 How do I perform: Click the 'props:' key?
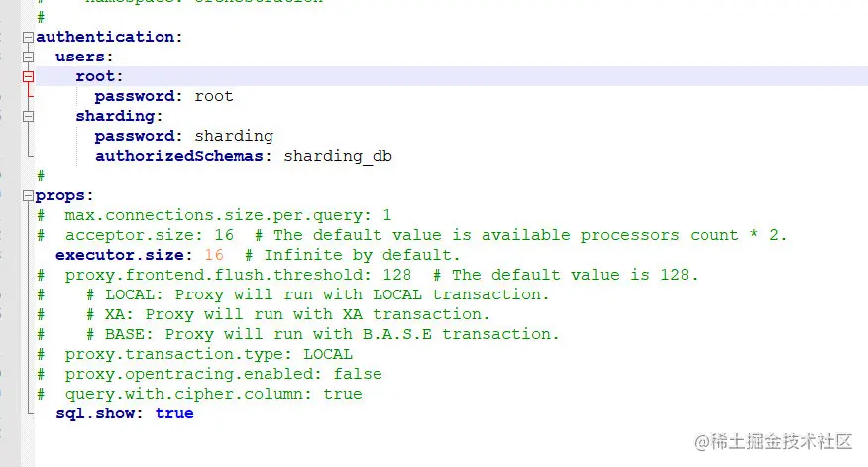(x=64, y=196)
